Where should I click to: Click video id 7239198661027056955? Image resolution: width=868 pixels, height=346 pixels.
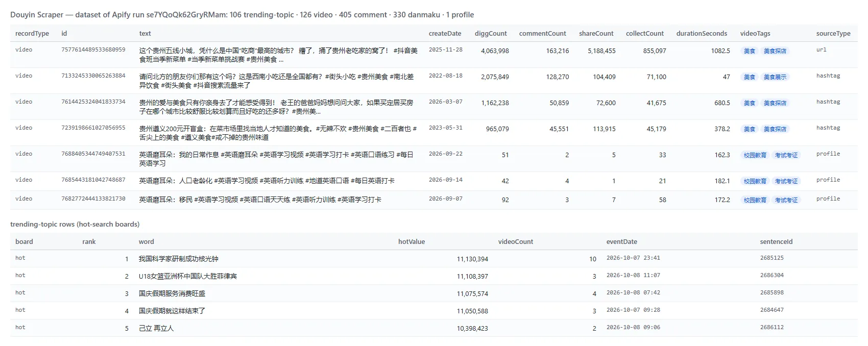coord(93,128)
